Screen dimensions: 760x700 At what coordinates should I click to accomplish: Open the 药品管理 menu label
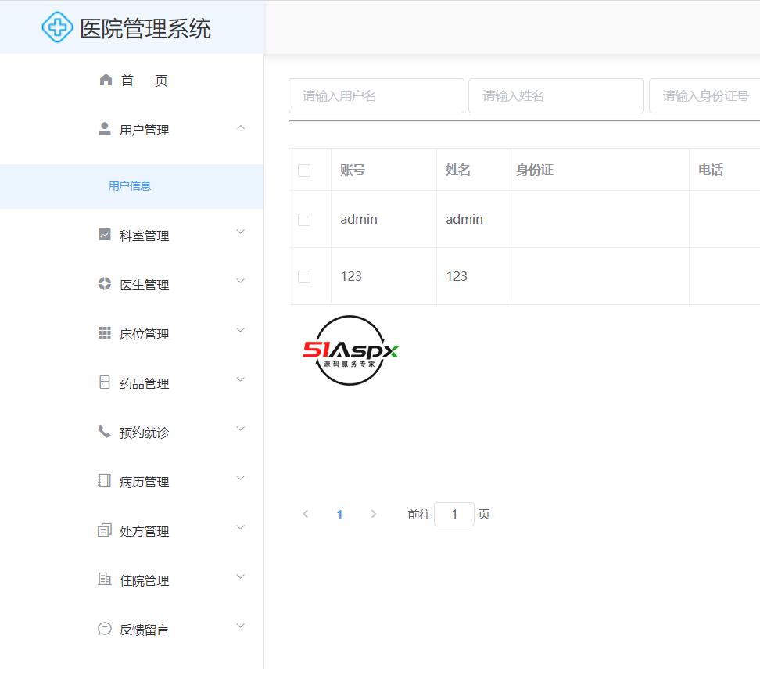point(144,384)
